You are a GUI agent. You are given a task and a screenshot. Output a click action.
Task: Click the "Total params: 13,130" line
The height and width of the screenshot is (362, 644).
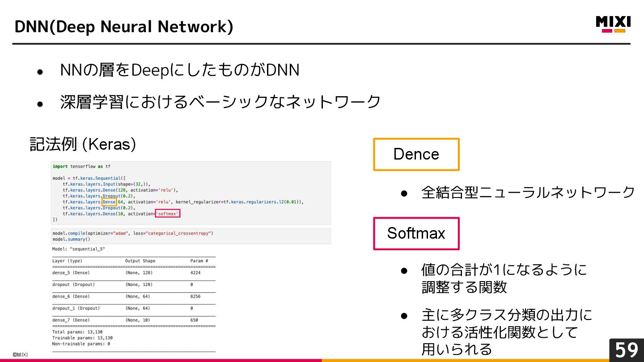point(77,332)
